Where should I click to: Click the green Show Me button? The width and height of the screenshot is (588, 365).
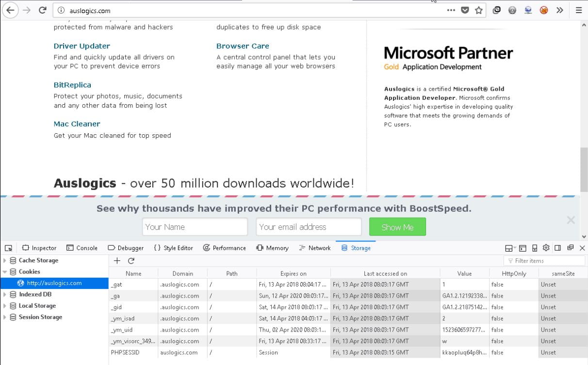click(x=397, y=227)
